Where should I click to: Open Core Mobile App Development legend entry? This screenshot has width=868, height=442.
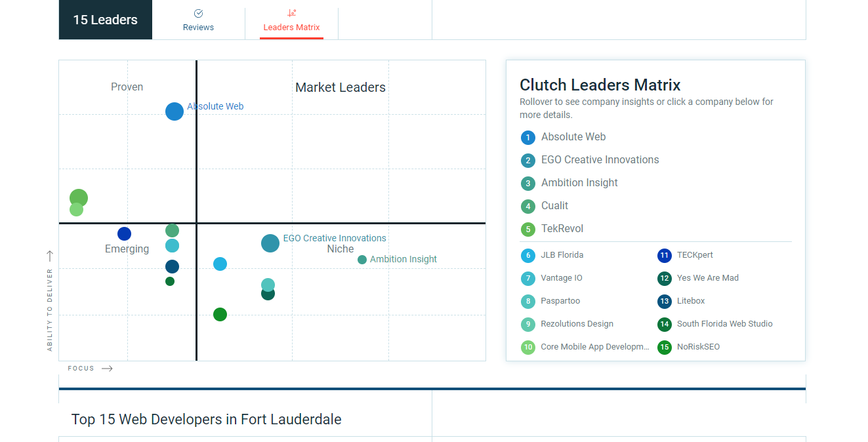[595, 347]
